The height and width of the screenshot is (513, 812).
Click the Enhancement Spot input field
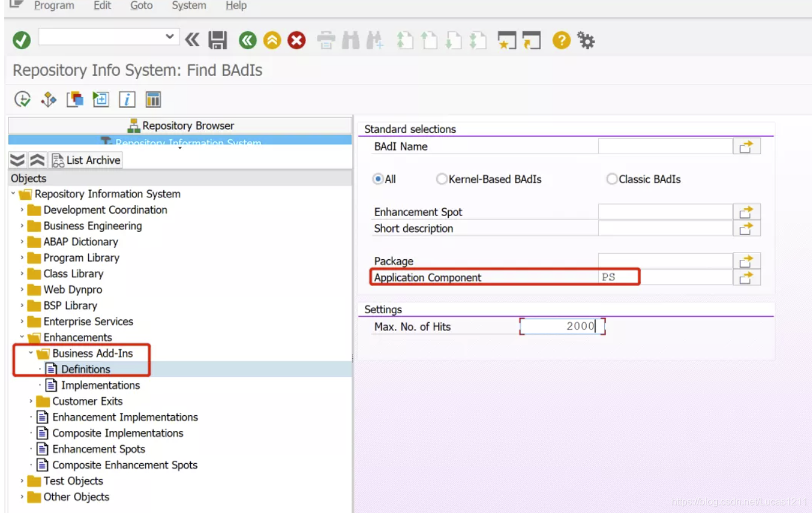[x=665, y=212]
